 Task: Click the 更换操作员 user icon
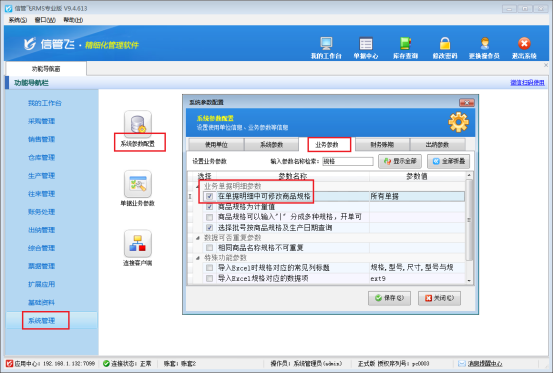coord(484,44)
